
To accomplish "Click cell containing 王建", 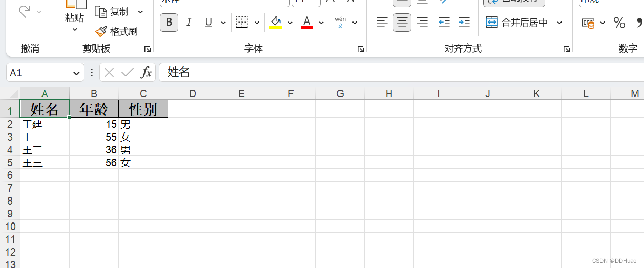I will 45,124.
